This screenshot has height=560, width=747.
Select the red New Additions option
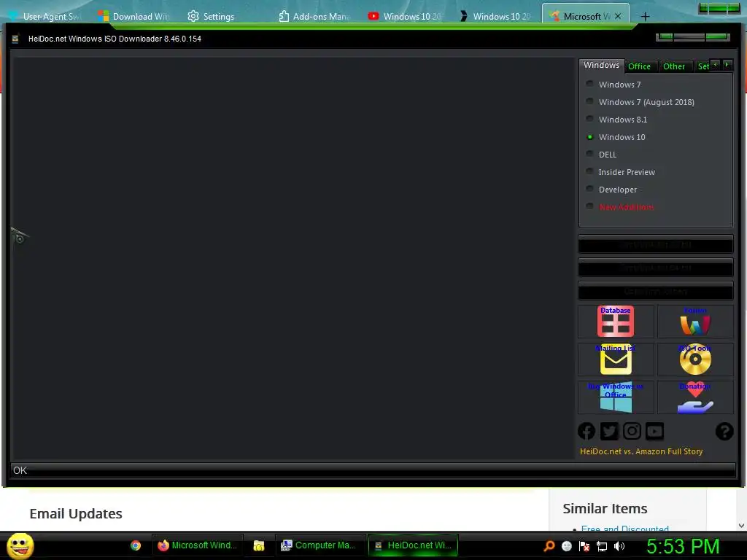point(620,206)
